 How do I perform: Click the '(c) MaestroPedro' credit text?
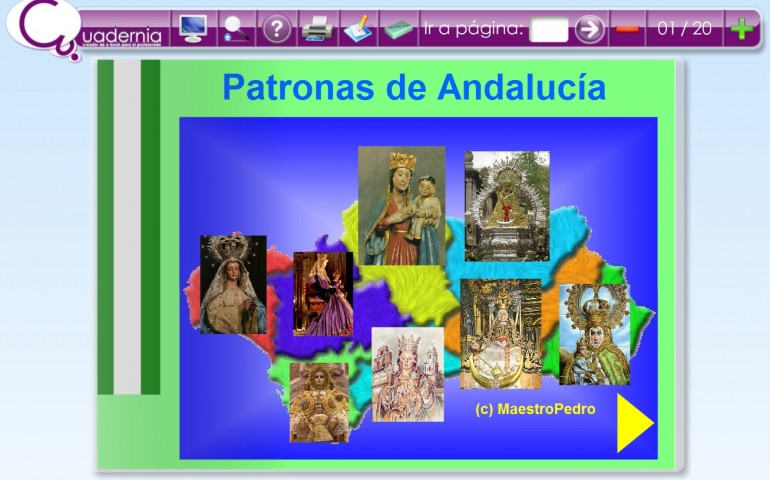[535, 409]
